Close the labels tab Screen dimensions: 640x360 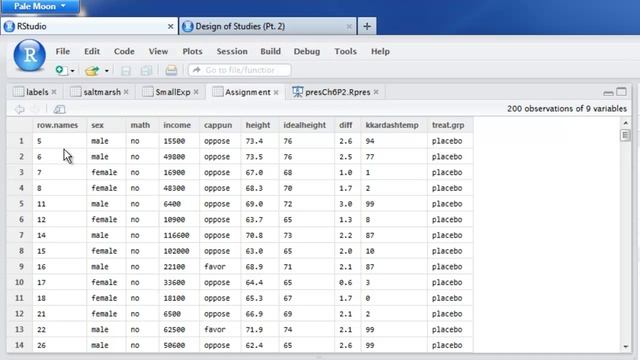[54, 92]
